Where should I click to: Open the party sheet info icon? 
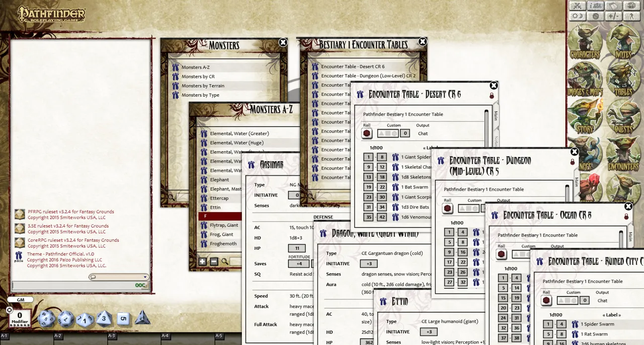click(596, 6)
